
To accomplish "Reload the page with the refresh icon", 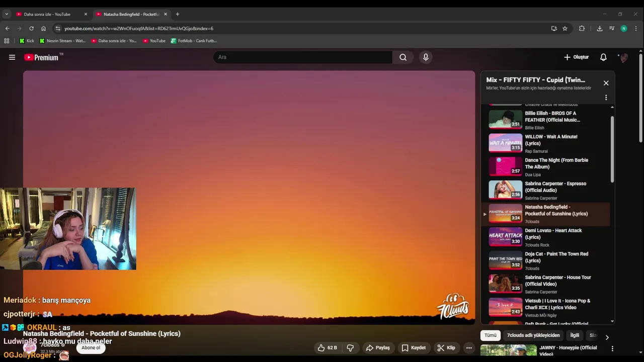I will [x=31, y=29].
